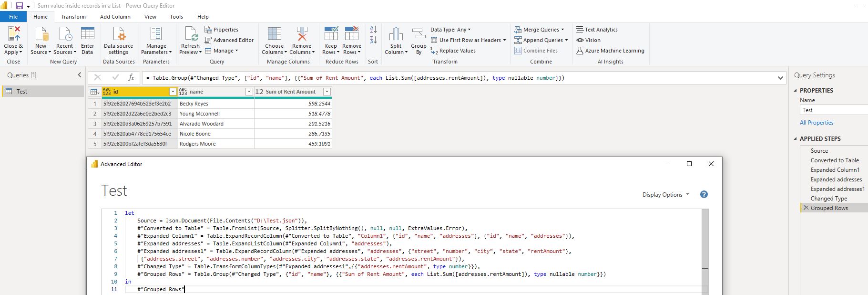The height and width of the screenshot is (295, 868).
Task: Collapse the APPLIED STEPS section
Action: point(795,138)
